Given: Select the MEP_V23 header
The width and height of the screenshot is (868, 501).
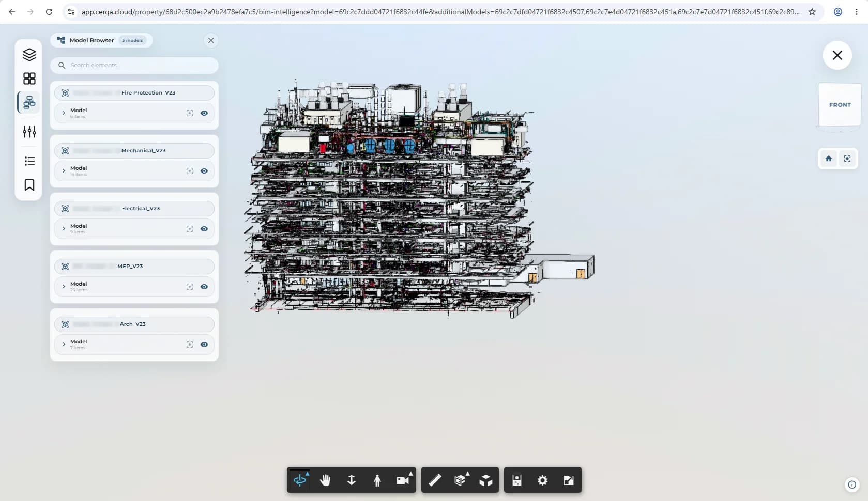Looking at the screenshot, I should point(134,267).
